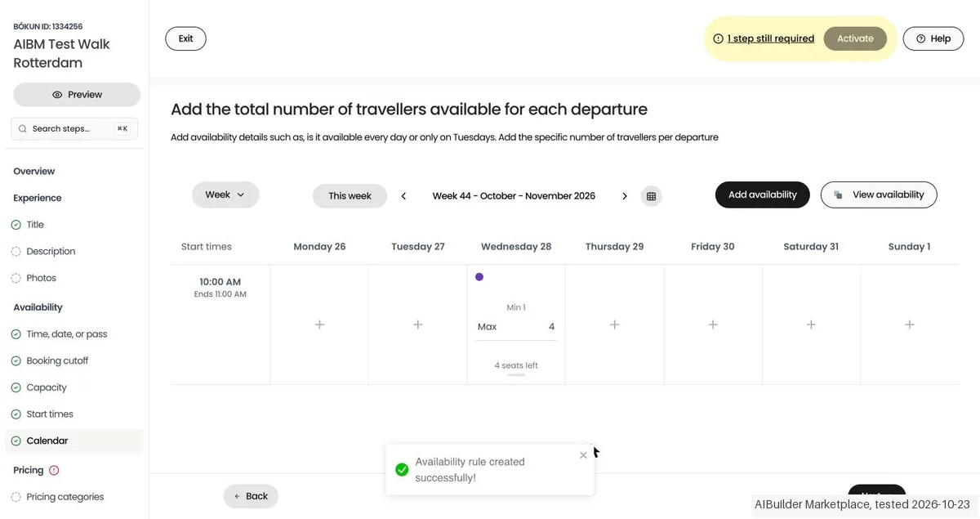Click the Availability section heading
Image resolution: width=980 pixels, height=519 pixels.
38,307
